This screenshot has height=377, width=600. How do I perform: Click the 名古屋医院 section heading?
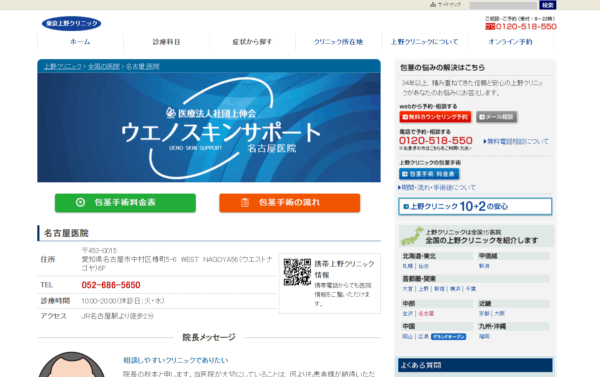[66, 233]
